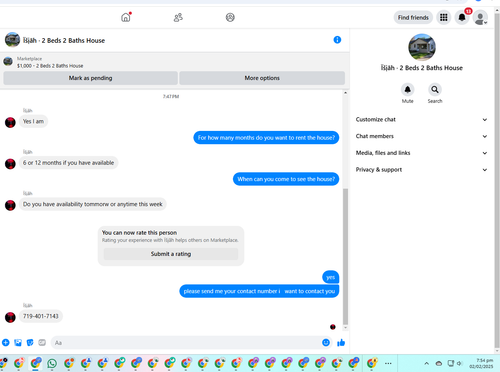Click the blue conversation information icon
This screenshot has width=500, height=372.
[337, 40]
